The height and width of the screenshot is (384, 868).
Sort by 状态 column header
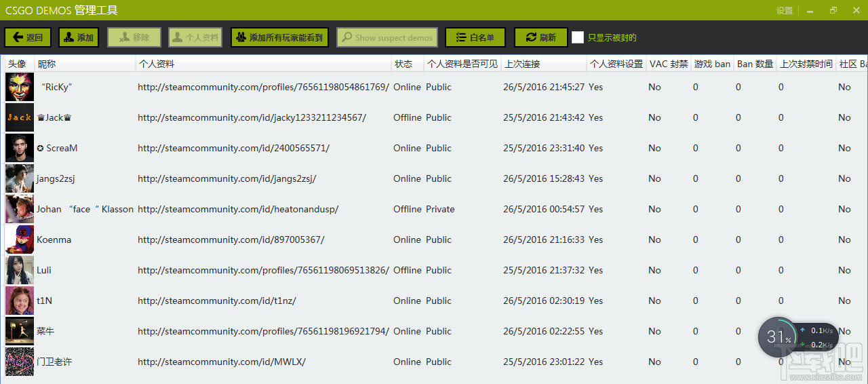pos(408,64)
